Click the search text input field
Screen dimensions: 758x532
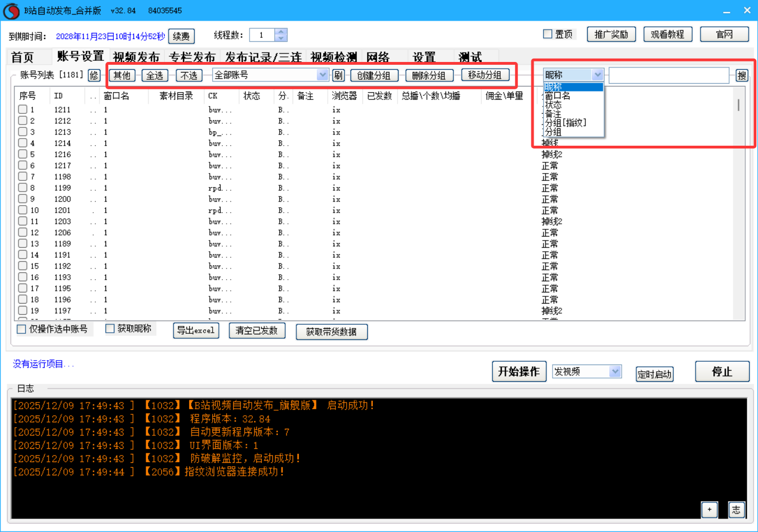[x=668, y=75]
